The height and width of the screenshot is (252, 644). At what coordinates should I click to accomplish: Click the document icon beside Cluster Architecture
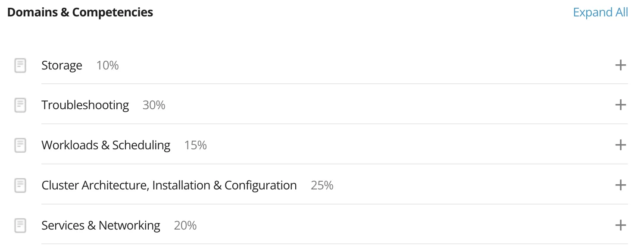pos(20,186)
